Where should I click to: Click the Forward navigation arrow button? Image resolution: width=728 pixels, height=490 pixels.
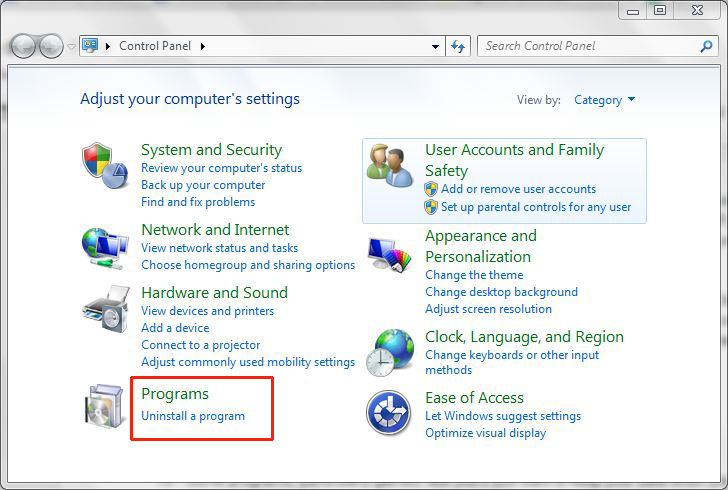(x=51, y=46)
